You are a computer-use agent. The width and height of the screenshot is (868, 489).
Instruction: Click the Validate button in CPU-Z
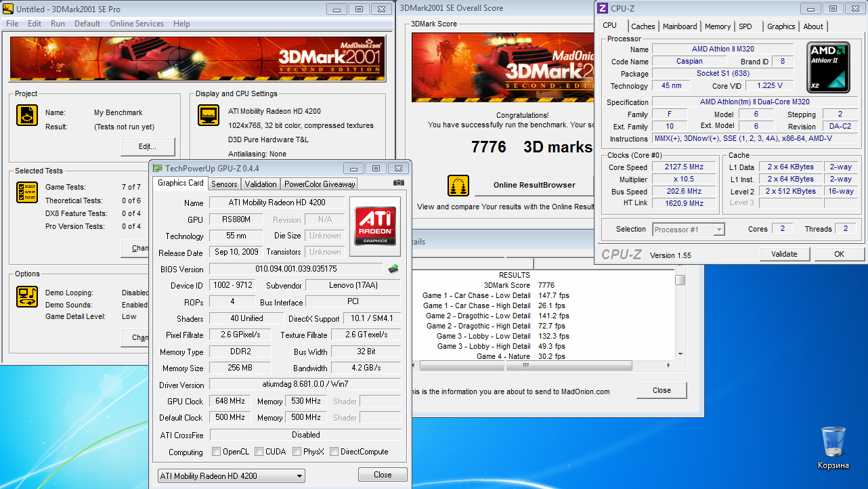(784, 254)
